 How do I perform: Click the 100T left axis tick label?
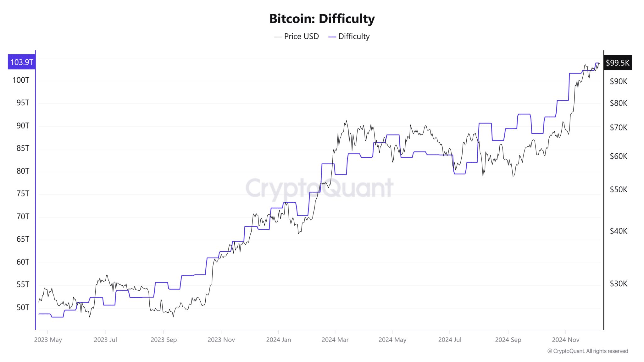pos(21,80)
